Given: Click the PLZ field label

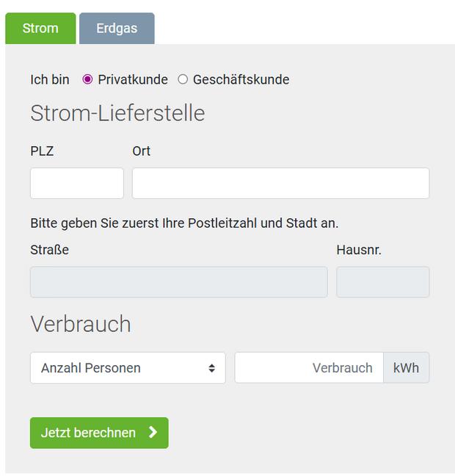Looking at the screenshot, I should coord(42,151).
